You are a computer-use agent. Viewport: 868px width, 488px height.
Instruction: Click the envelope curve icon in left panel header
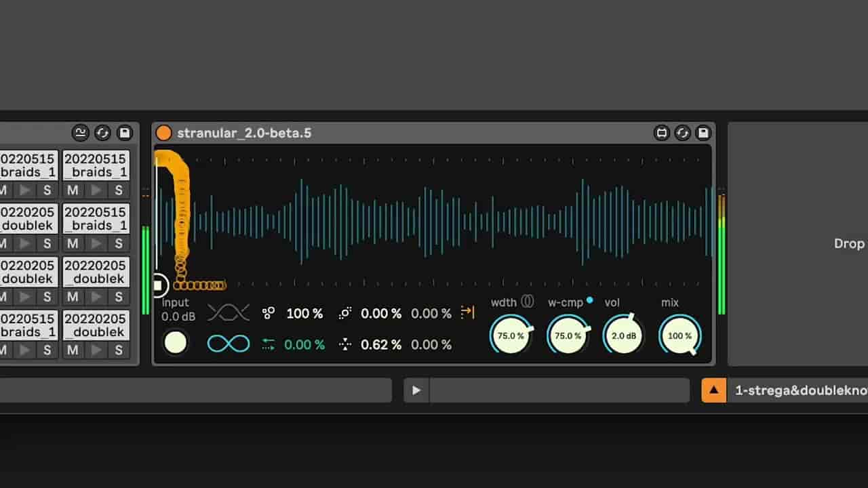coord(81,133)
